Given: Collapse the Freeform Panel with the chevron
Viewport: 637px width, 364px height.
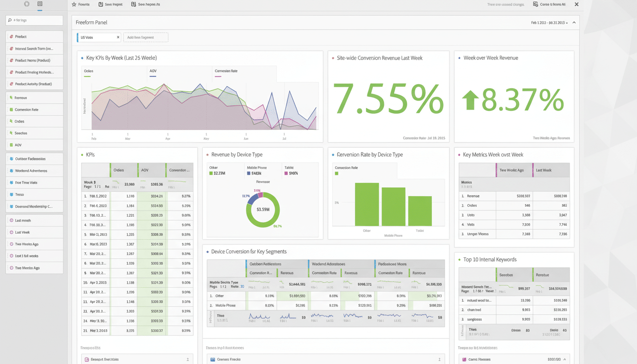Looking at the screenshot, I should pos(573,22).
